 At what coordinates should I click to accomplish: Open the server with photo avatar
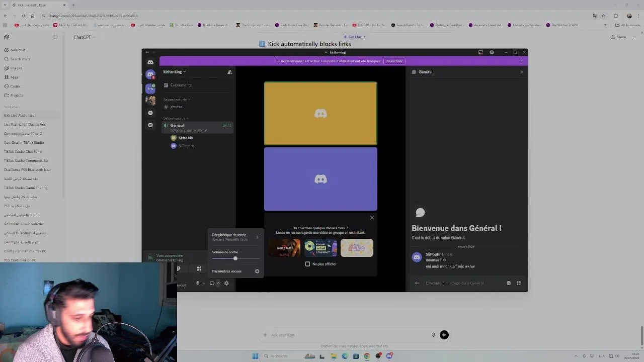pyautogui.click(x=150, y=101)
